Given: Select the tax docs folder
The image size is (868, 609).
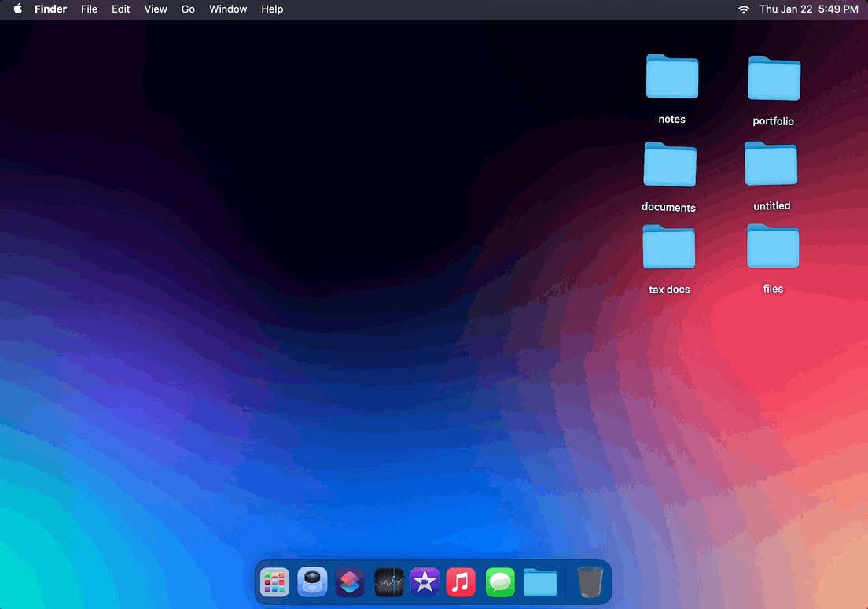Looking at the screenshot, I should [x=668, y=247].
